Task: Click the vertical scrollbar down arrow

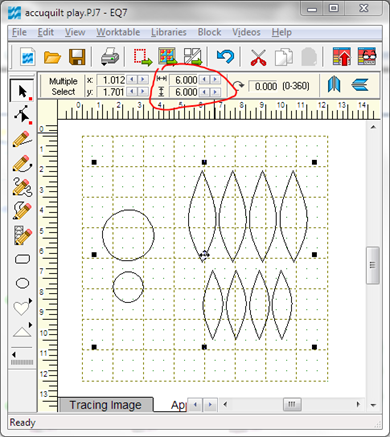Action: point(373,405)
